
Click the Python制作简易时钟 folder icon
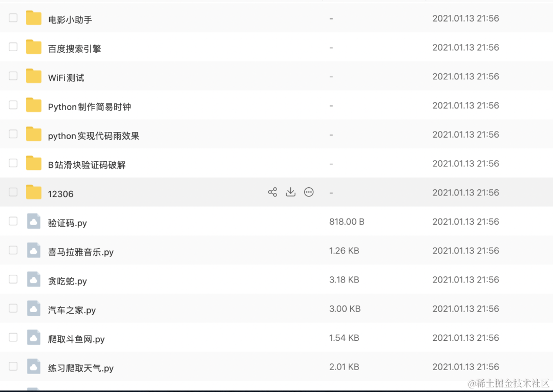[34, 105]
